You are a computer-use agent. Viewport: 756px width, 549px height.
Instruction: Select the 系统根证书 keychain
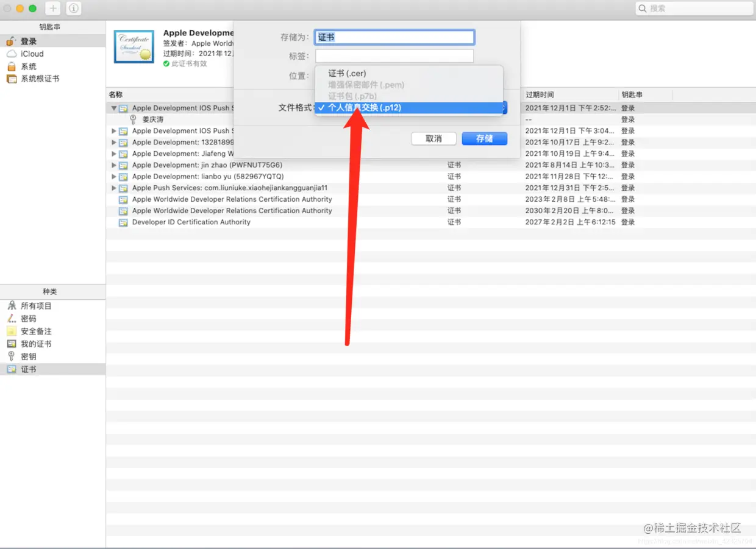(52, 79)
